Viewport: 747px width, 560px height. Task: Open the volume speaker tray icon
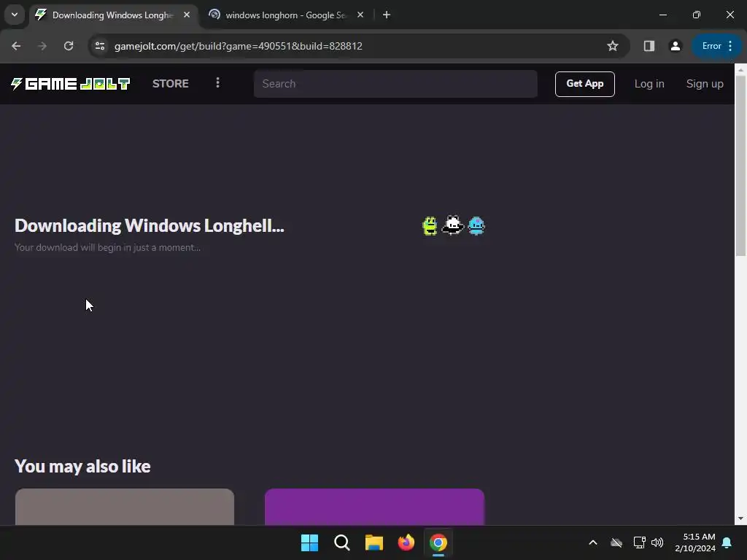(x=657, y=542)
